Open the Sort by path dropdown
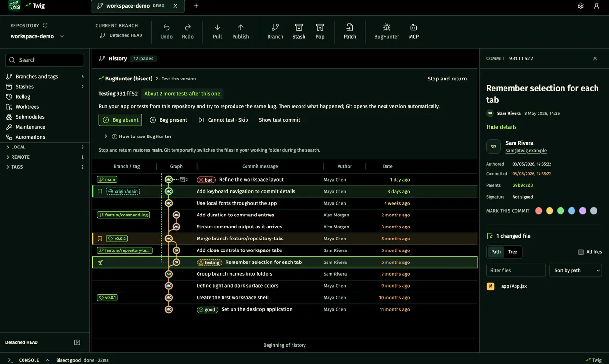This screenshot has height=364, width=609. click(x=575, y=270)
